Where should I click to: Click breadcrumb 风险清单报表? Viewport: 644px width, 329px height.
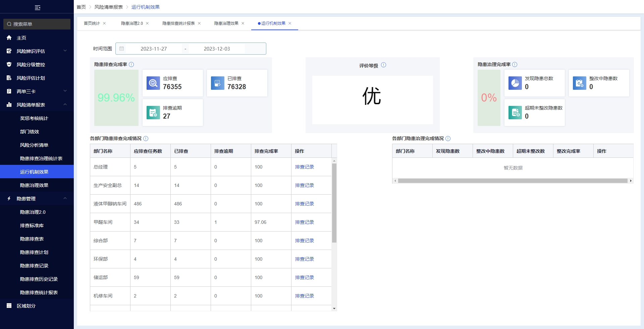(108, 7)
